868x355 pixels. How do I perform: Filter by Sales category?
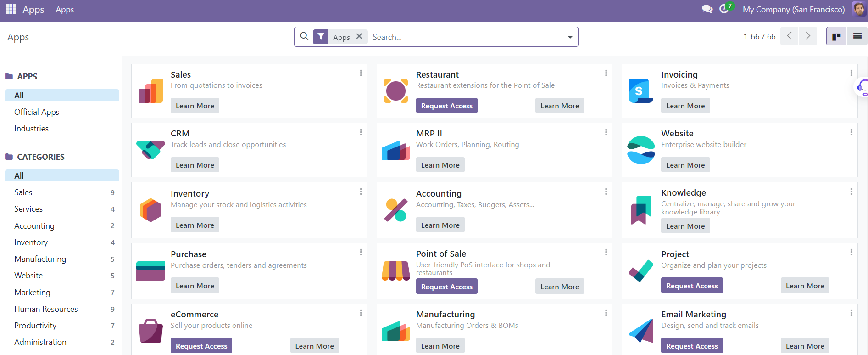tap(62, 192)
